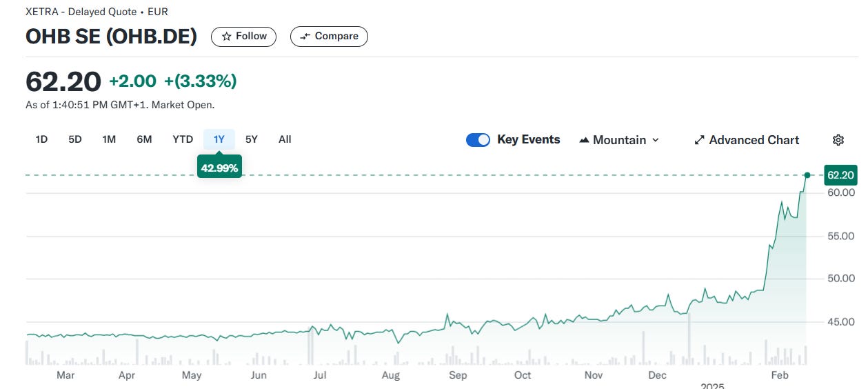Select the 1M time range
Screen dimensions: 868x389
tap(109, 139)
